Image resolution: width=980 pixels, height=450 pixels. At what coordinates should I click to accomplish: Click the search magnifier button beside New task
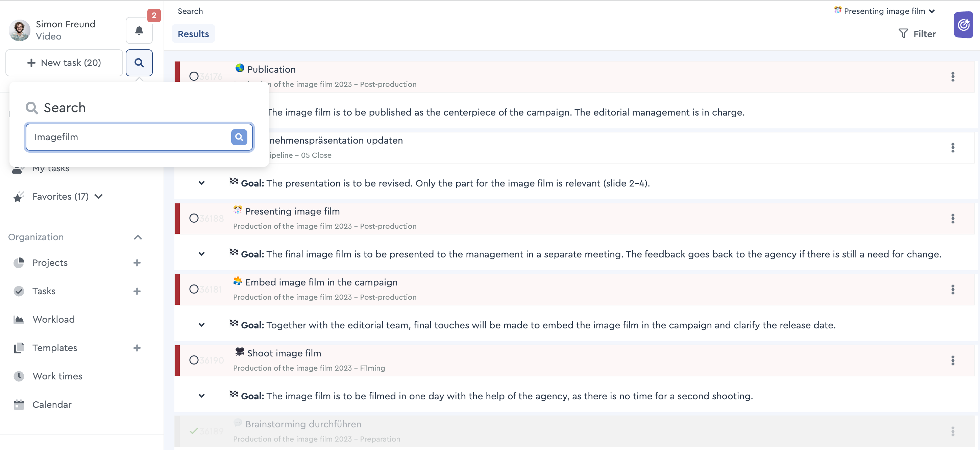click(x=139, y=63)
